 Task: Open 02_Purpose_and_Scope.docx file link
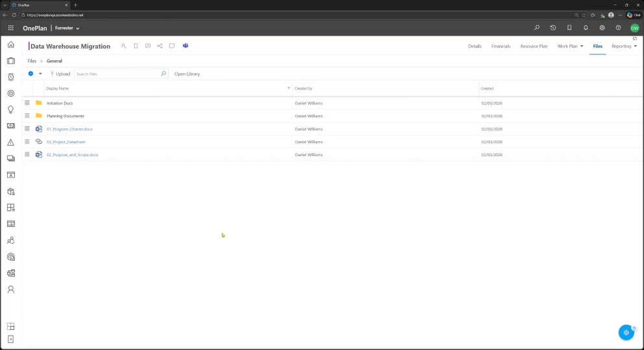click(72, 155)
